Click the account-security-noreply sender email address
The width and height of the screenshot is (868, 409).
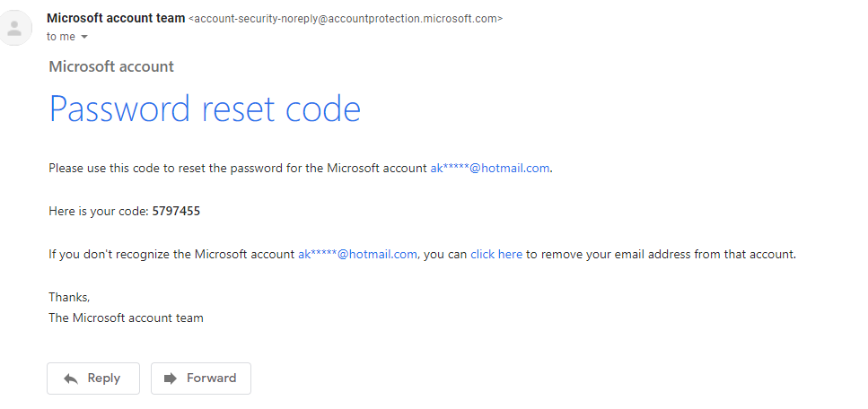(x=346, y=19)
